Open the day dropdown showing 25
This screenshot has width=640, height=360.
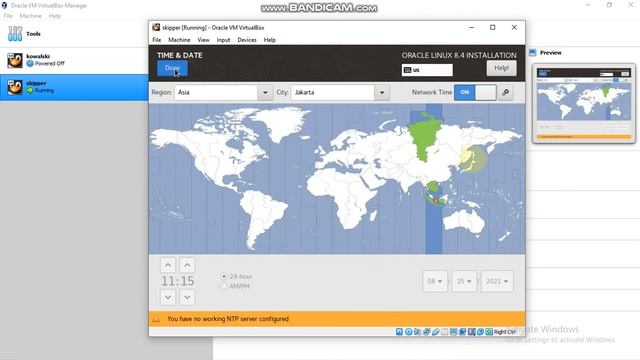[464, 281]
